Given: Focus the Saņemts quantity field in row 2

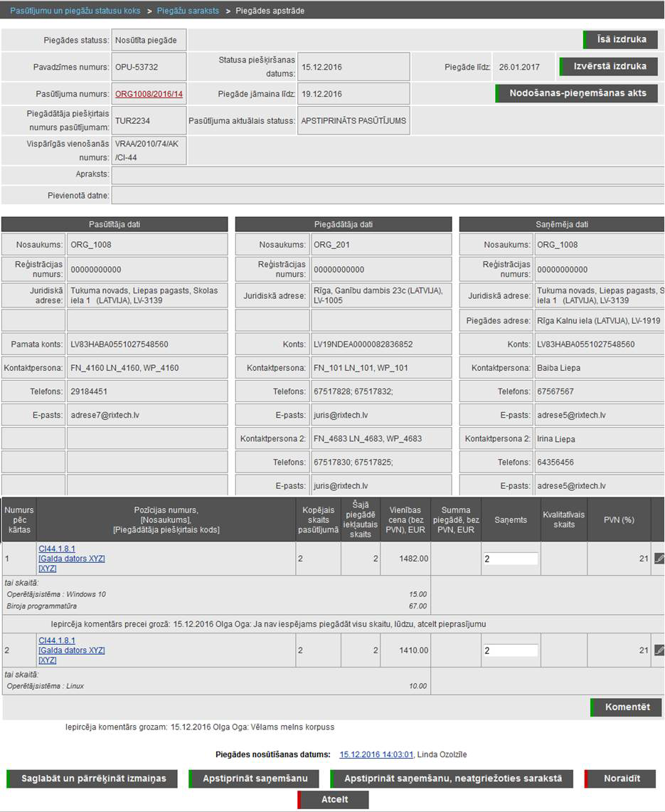Looking at the screenshot, I should pos(510,650).
